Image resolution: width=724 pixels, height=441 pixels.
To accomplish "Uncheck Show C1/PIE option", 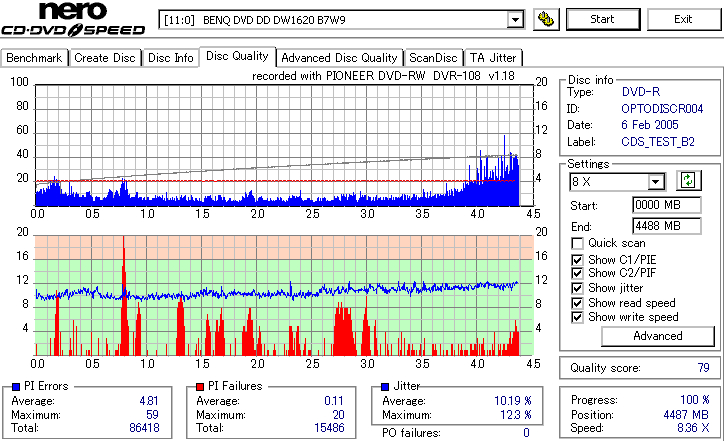I will [577, 260].
